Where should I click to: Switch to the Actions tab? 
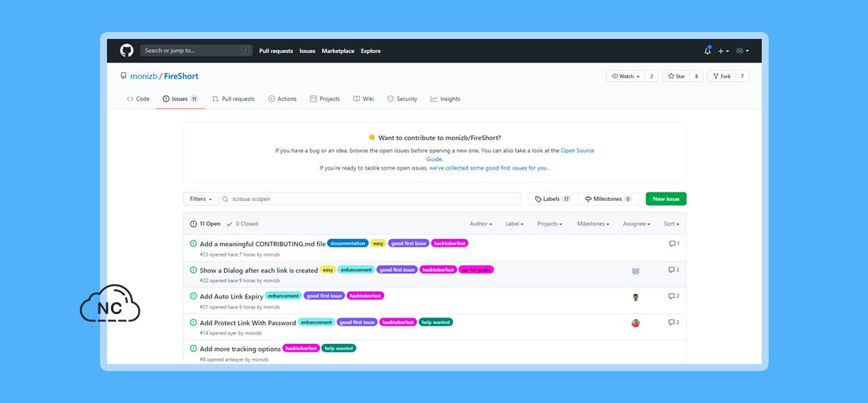(x=283, y=99)
